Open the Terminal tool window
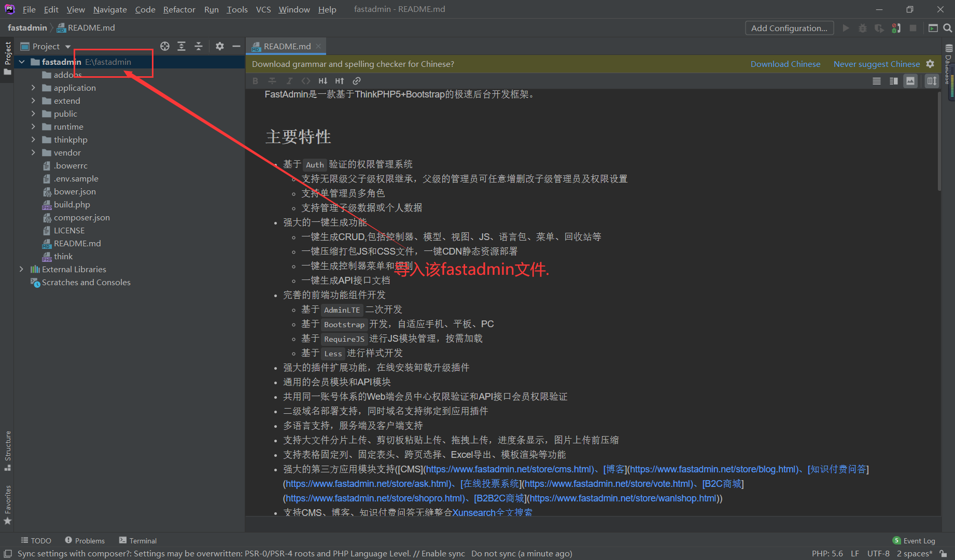Image resolution: width=955 pixels, height=560 pixels. (138, 541)
